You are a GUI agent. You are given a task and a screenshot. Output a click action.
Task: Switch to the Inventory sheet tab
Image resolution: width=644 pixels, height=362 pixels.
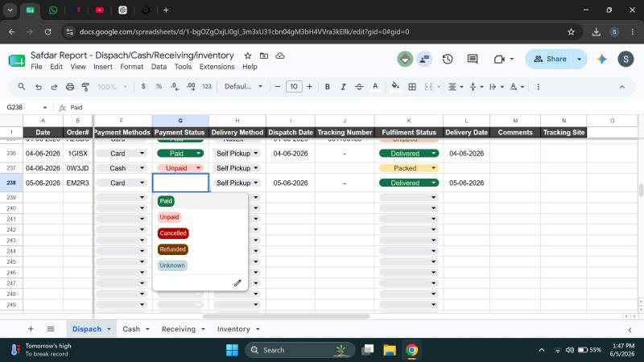pyautogui.click(x=233, y=329)
